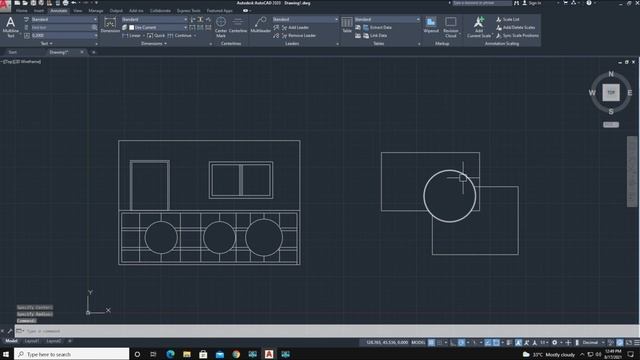Image resolution: width=640 pixels, height=360 pixels.
Task: Toggle ortho mode in status bar
Action: [x=453, y=342]
